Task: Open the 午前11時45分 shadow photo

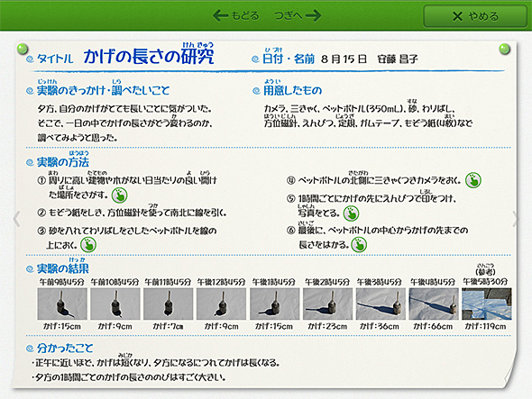Action: [169, 304]
